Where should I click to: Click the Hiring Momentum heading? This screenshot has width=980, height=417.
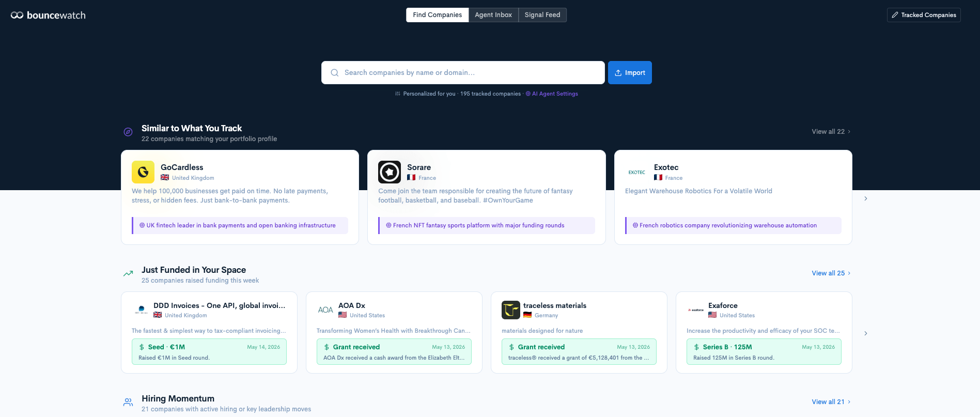click(x=178, y=398)
